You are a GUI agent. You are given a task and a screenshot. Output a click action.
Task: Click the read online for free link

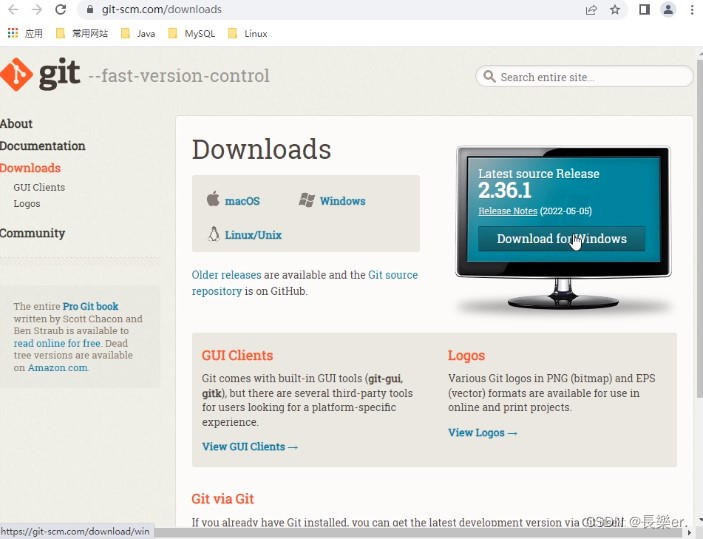point(57,343)
